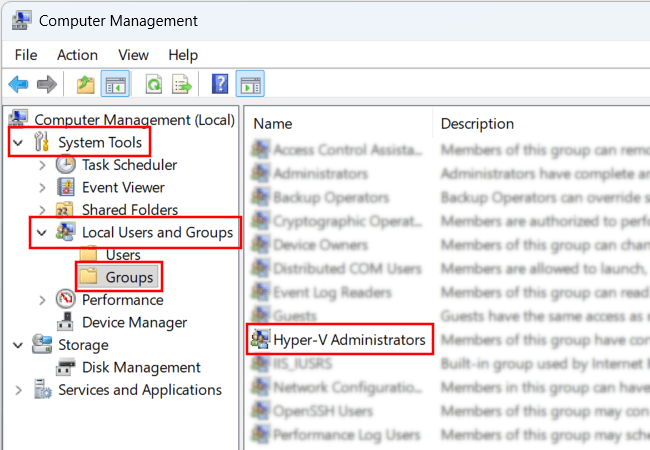Open the File menu
This screenshot has height=450, width=650.
(x=26, y=55)
